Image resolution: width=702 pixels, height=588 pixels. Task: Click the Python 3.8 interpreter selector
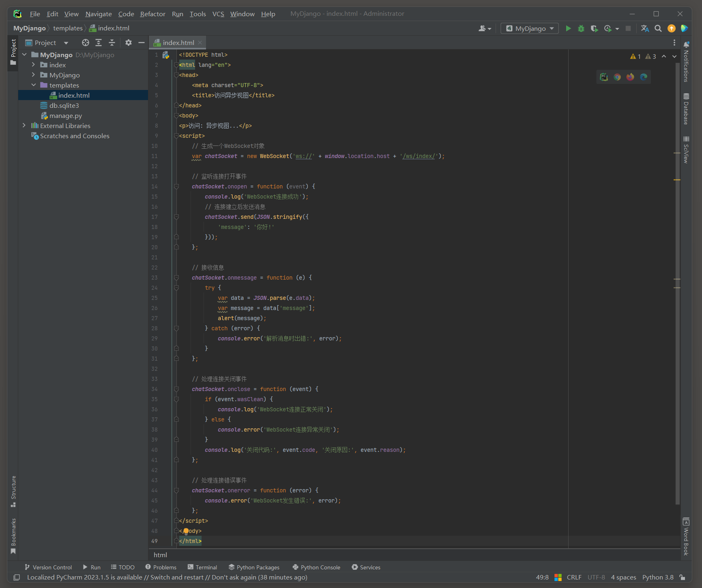(x=658, y=577)
